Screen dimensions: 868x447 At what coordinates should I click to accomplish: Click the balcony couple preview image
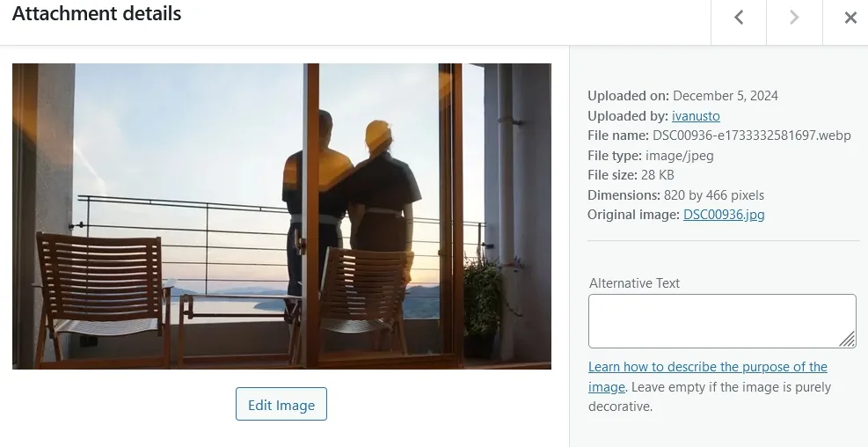(281, 216)
